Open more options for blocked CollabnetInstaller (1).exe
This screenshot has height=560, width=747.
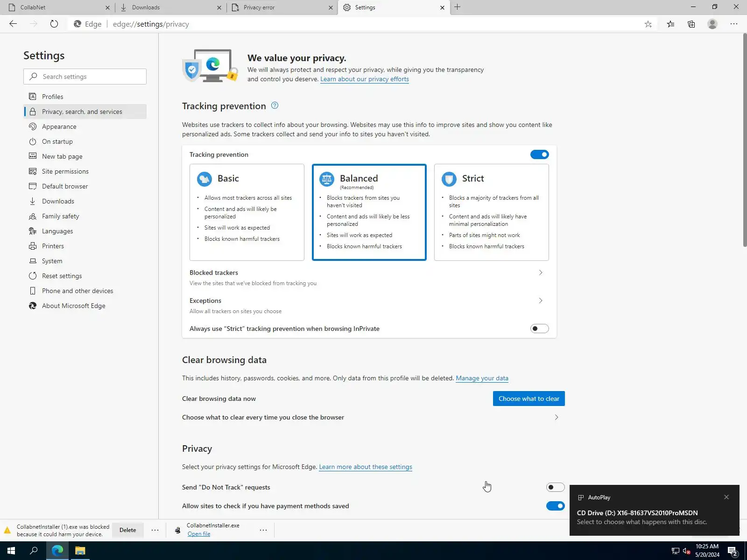155,530
